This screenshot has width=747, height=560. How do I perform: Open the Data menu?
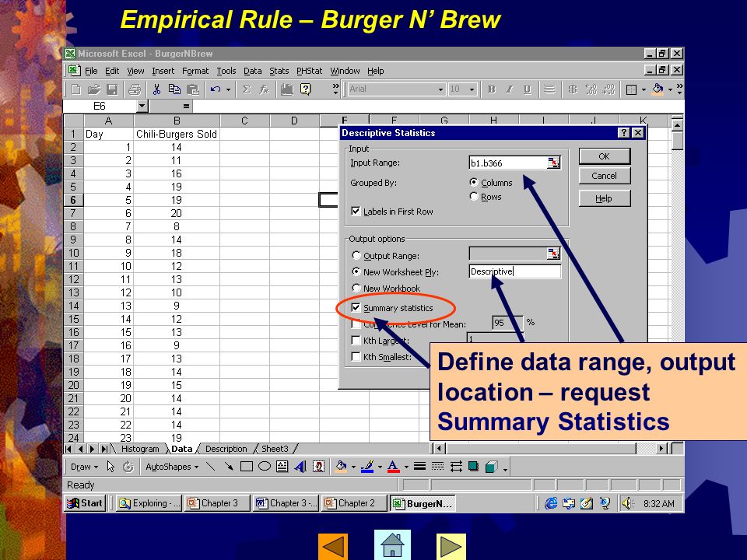[x=252, y=71]
